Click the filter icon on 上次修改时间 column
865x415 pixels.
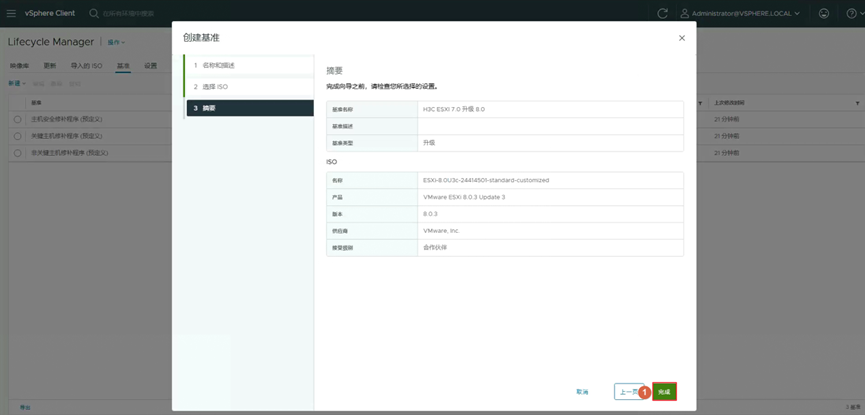(x=857, y=103)
